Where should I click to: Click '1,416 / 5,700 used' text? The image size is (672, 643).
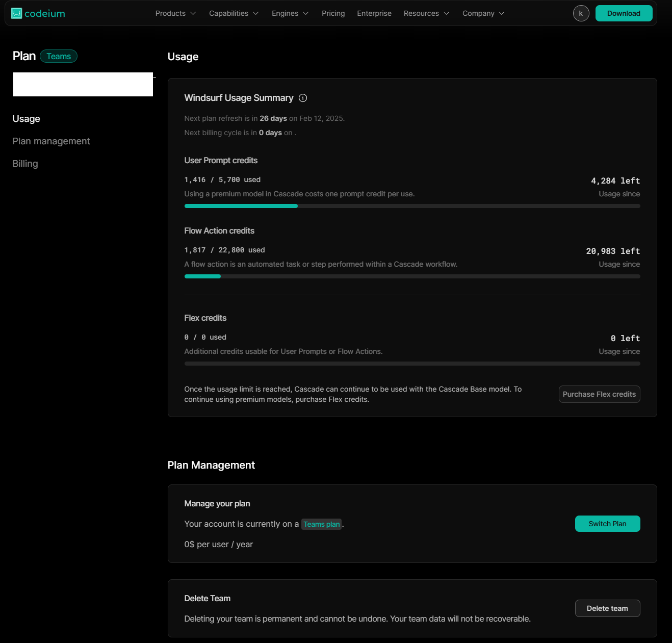point(222,179)
